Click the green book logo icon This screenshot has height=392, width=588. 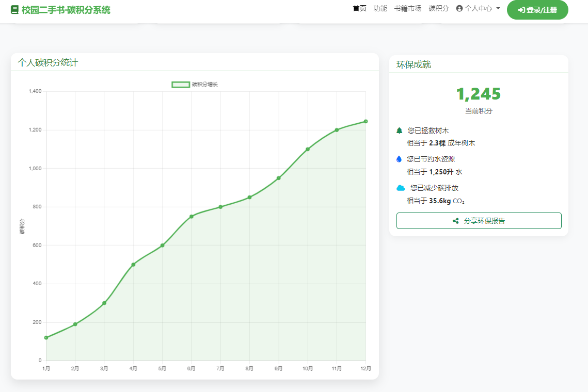14,10
